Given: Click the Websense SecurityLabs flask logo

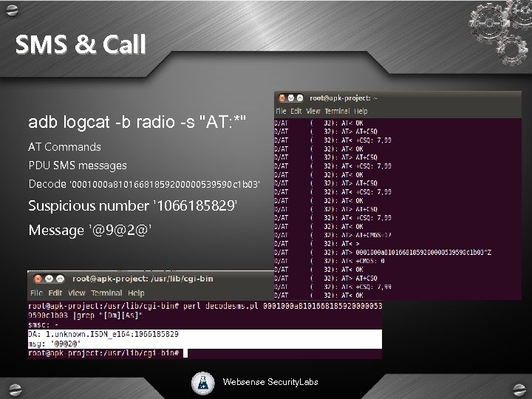Looking at the screenshot, I should 203,383.
